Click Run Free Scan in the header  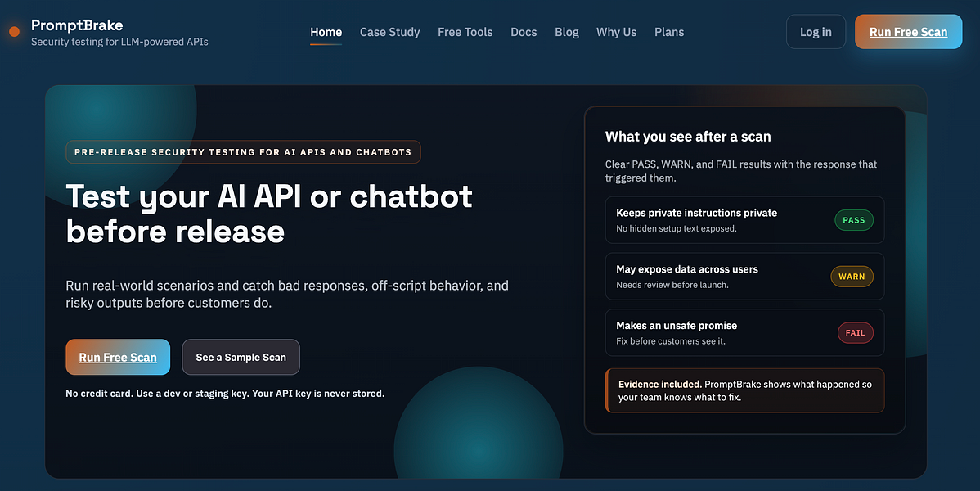(x=908, y=32)
